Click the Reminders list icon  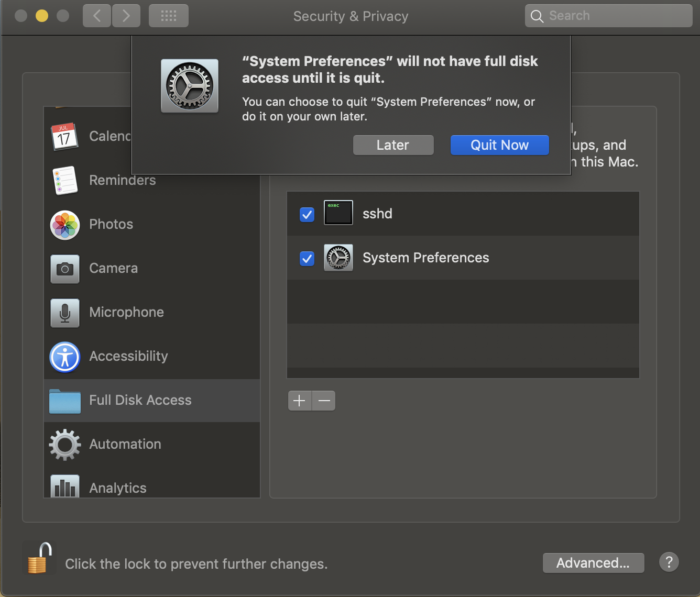65,180
